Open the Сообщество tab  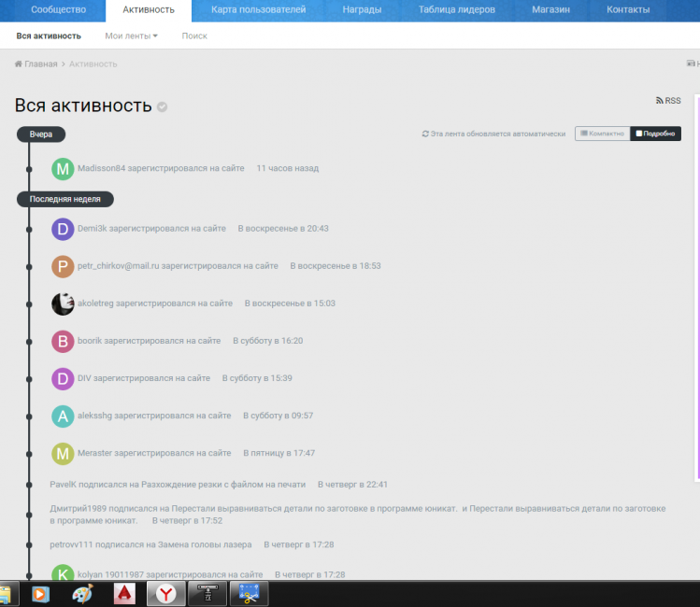(58, 9)
